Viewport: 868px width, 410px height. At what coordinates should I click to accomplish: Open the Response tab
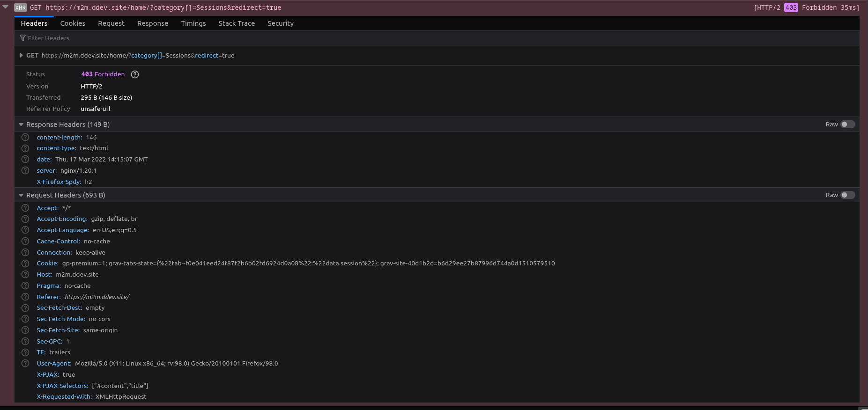coord(153,23)
